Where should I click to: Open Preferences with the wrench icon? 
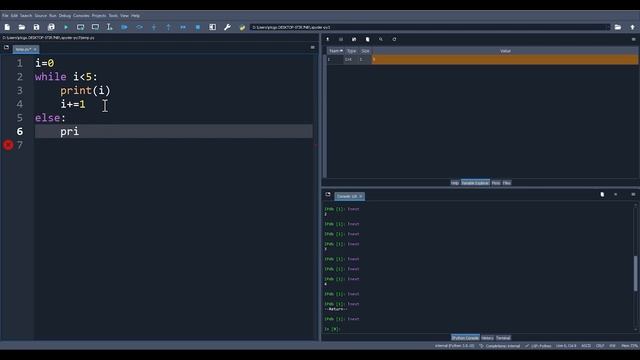coord(227,27)
